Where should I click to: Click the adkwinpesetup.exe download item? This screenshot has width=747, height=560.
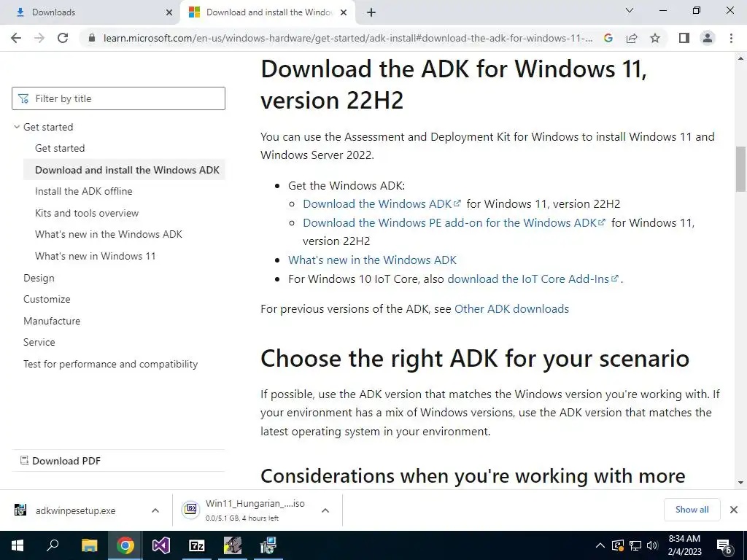[75, 510]
